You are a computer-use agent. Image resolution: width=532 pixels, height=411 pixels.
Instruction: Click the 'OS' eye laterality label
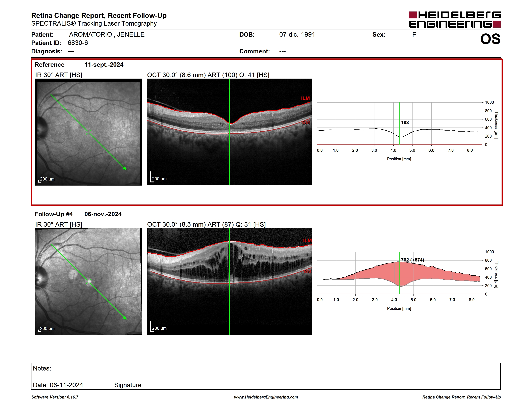tap(490, 39)
